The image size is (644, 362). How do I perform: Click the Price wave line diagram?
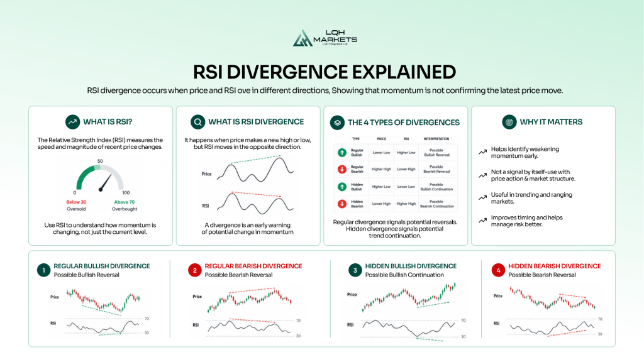click(x=255, y=169)
